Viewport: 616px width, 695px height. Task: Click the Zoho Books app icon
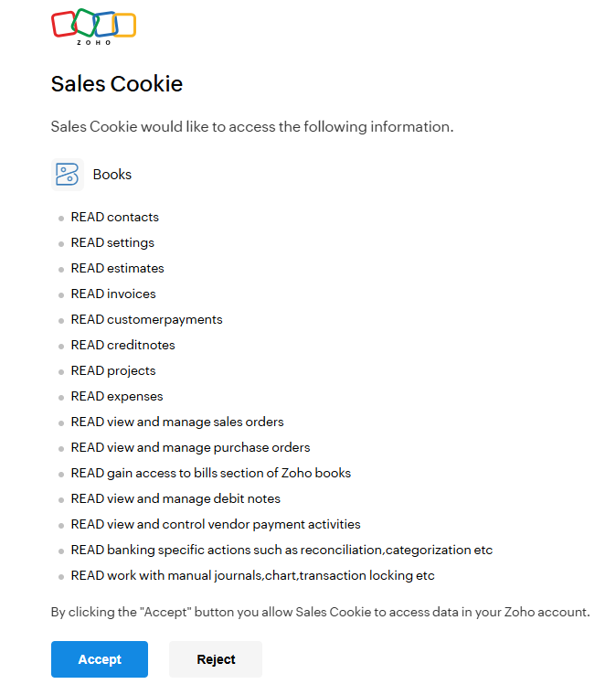(68, 175)
